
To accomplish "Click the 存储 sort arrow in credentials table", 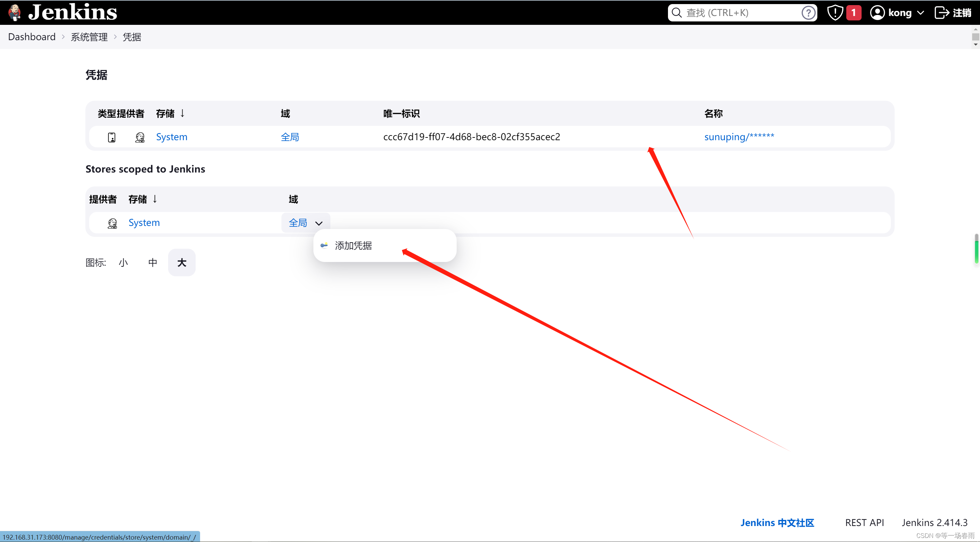I will (x=182, y=113).
